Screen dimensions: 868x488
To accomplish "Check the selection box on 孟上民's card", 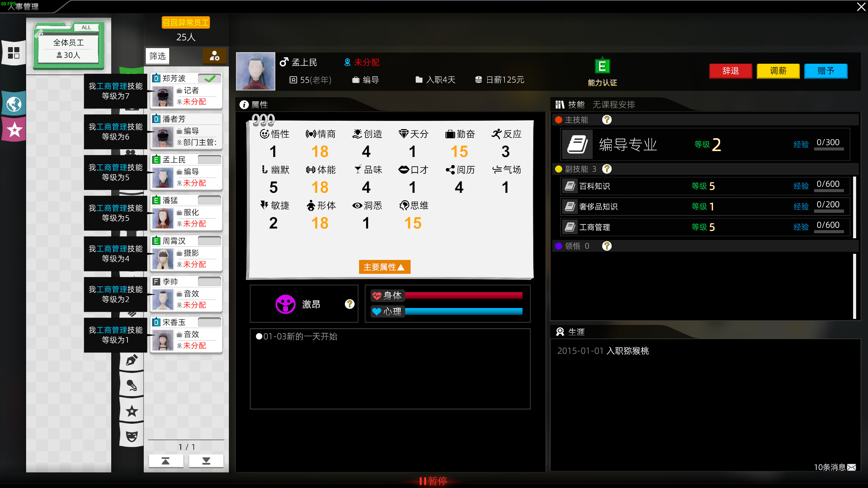I will (210, 159).
